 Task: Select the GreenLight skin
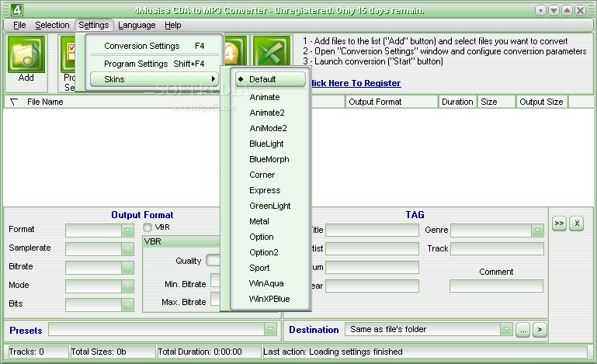point(270,206)
